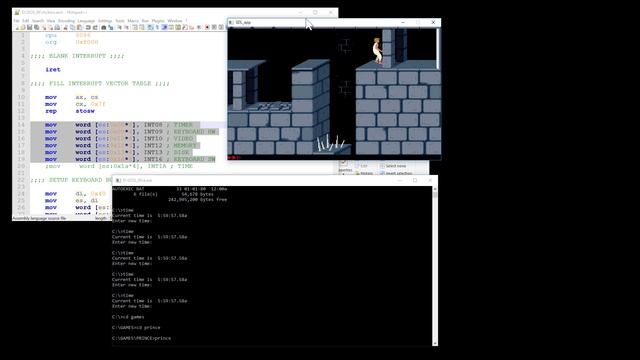Click the macro playback icon in Notepad++ toolbar
Screen dimensions: 640x360
tap(220, 27)
